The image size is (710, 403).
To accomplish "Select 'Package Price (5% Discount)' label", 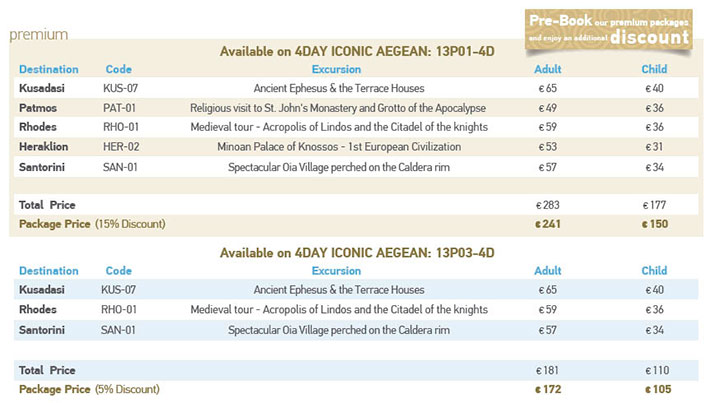I will (x=89, y=389).
